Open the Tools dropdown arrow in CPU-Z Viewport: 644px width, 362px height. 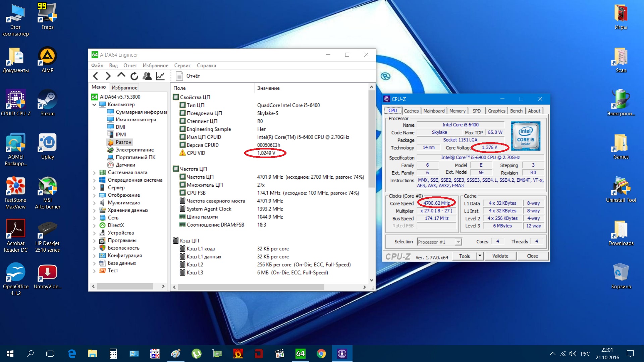coord(480,256)
